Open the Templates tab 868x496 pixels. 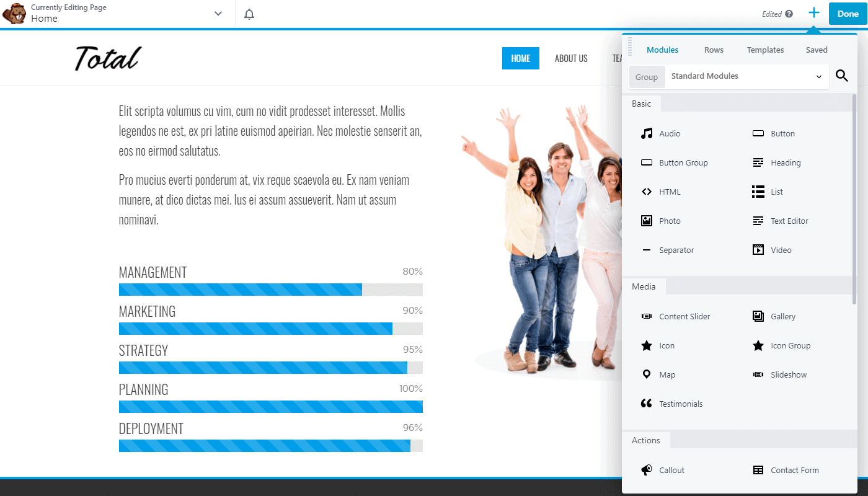click(x=765, y=50)
